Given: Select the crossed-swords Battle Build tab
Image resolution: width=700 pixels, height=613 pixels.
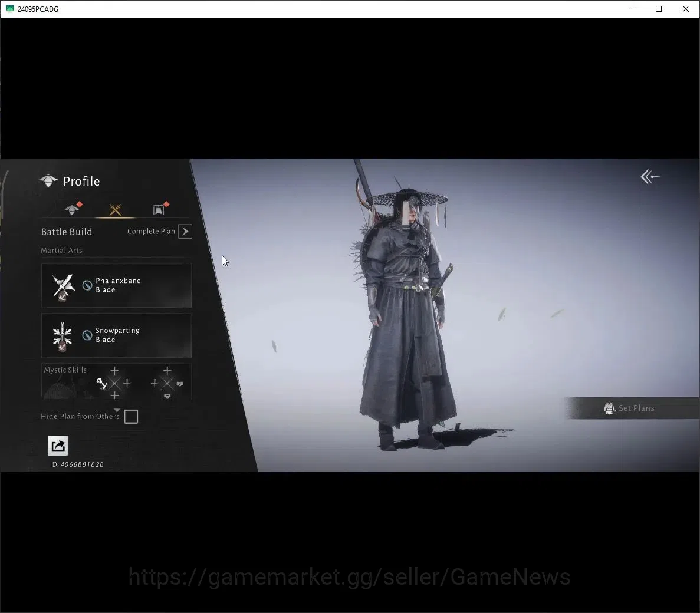Looking at the screenshot, I should tap(115, 209).
